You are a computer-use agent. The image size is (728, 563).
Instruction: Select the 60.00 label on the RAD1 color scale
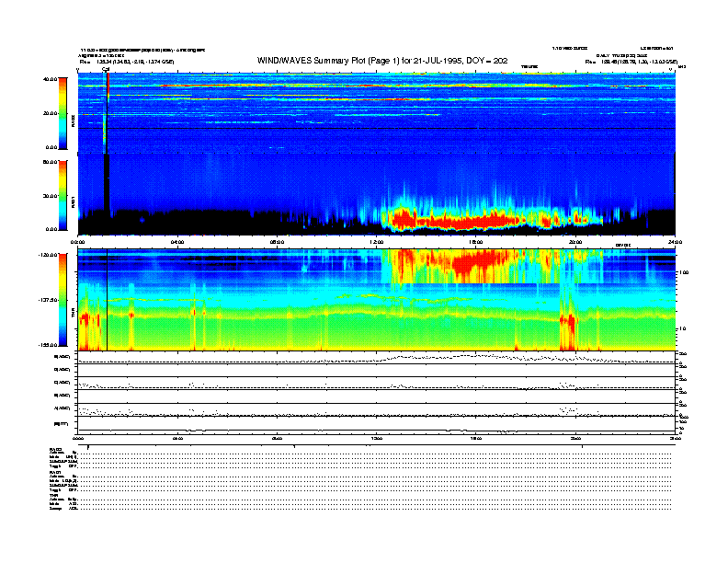(50, 162)
